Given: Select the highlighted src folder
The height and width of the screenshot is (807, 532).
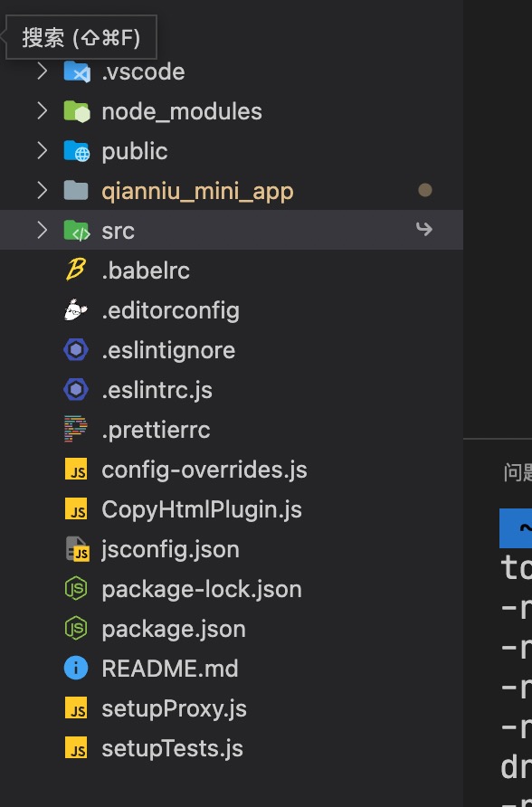Looking at the screenshot, I should 119,230.
